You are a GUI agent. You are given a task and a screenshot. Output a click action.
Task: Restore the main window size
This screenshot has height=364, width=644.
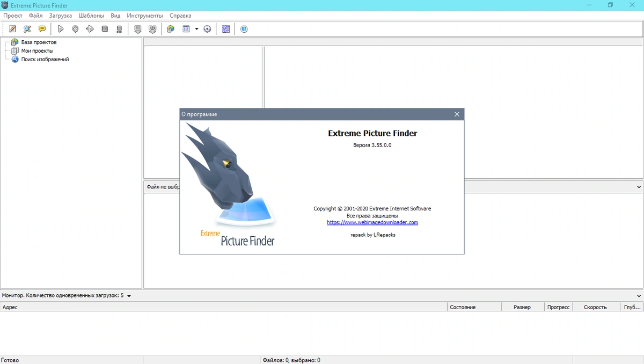pyautogui.click(x=610, y=5)
